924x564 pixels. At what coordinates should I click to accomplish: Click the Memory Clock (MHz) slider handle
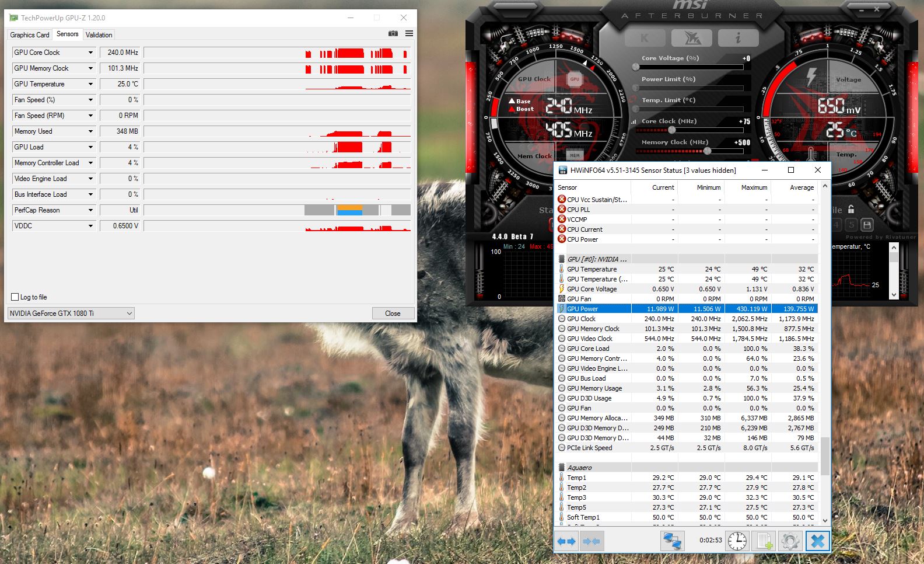(707, 151)
